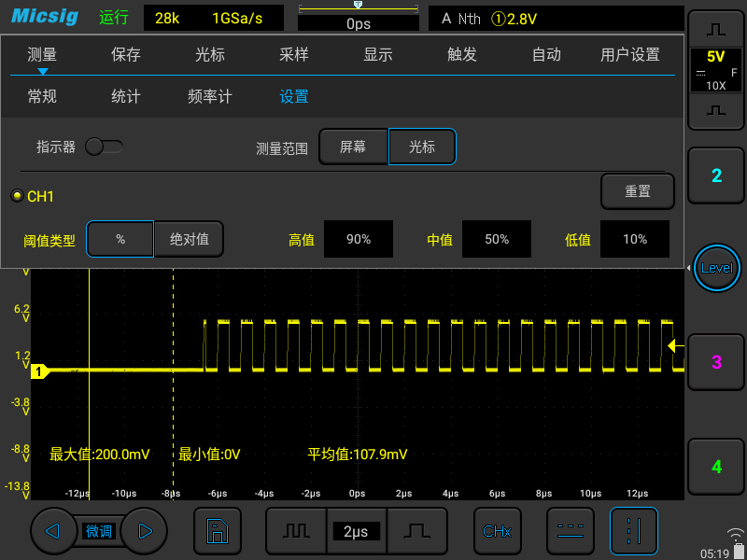
Task: Tap the 28k 1GSa/s sampling info box
Action: (214, 19)
